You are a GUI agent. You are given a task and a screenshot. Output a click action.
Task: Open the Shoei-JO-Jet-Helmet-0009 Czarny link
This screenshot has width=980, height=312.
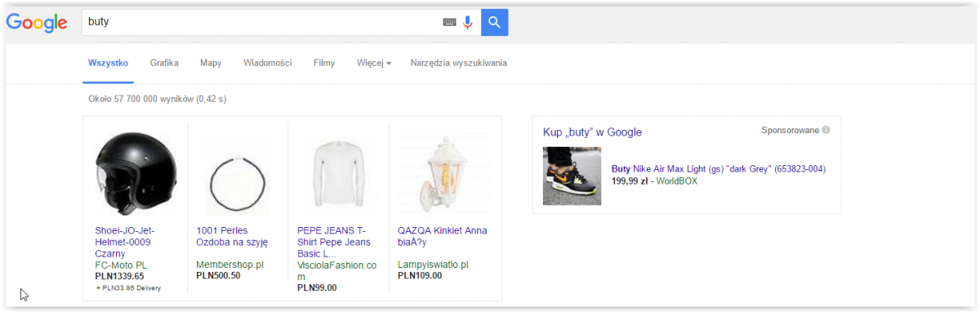pyautogui.click(x=126, y=242)
